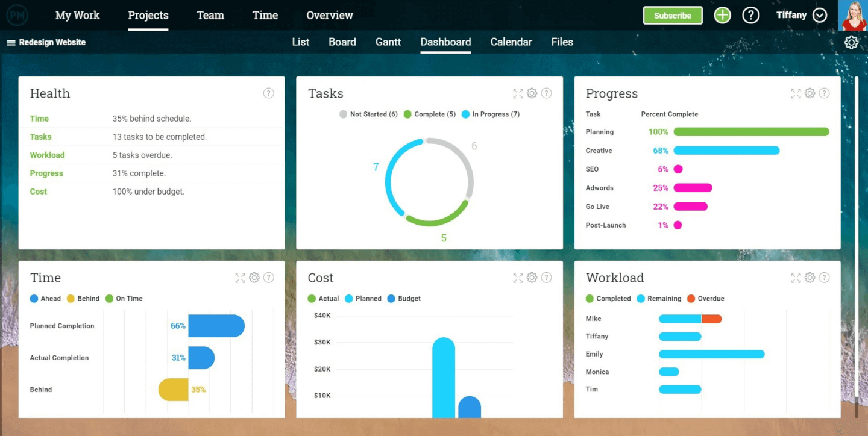Expand the Cost widget to fullscreen
This screenshot has width=868, height=436.
coord(518,278)
